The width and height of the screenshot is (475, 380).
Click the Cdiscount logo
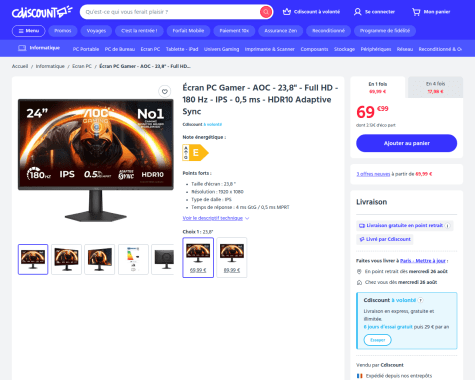42,12
